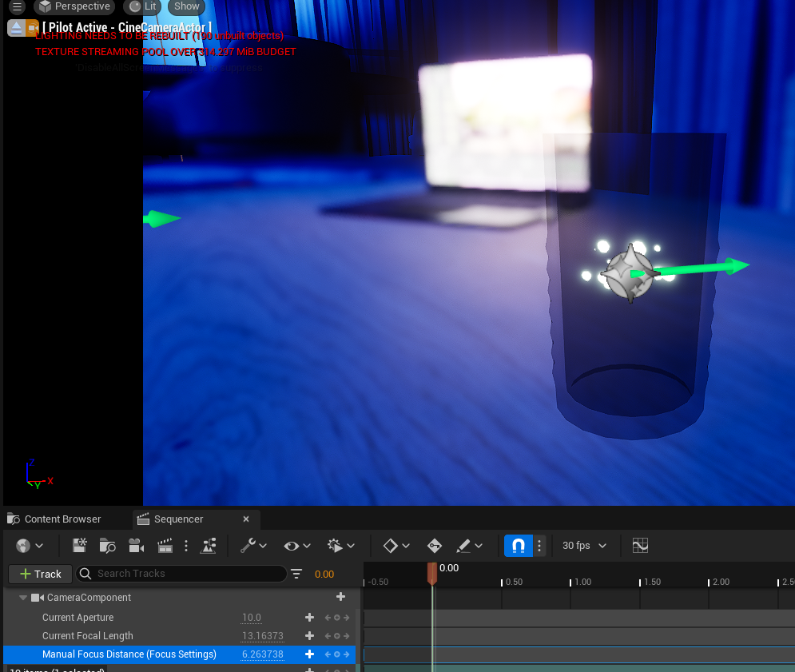This screenshot has height=672, width=795.
Task: Open the curve editor icon
Action: point(640,546)
